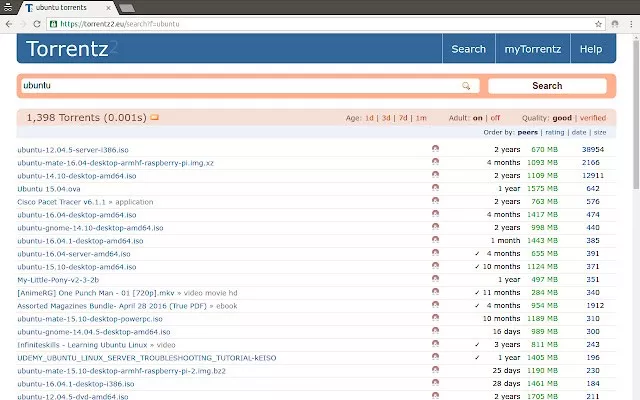Focus the search field containing ubuntu

(x=240, y=86)
